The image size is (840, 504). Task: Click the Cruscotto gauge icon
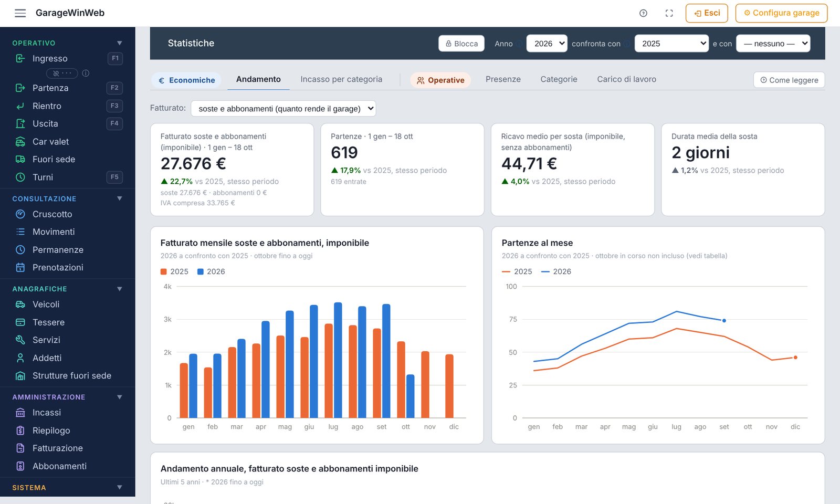(20, 214)
